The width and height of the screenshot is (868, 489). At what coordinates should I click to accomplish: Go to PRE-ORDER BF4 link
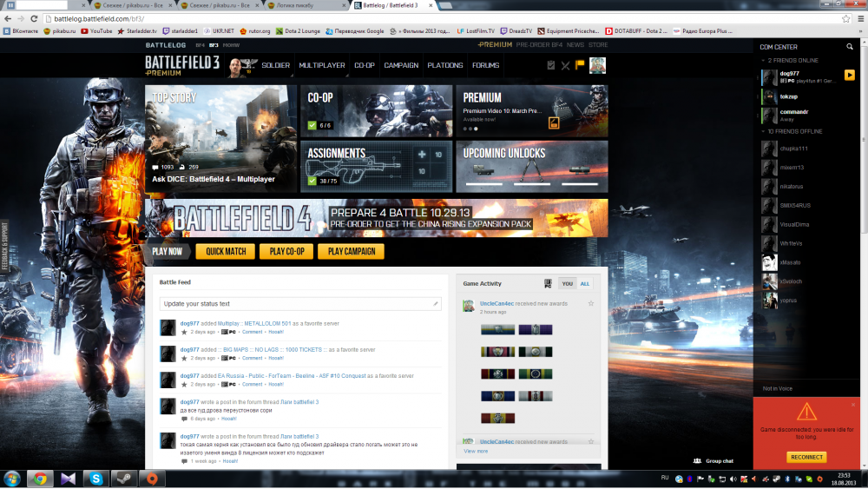[x=539, y=45]
